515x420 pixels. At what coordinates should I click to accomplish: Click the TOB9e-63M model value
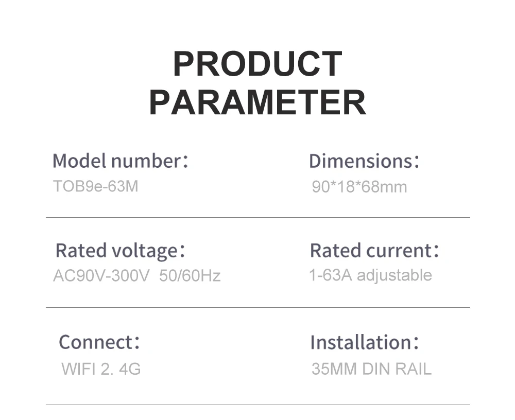(96, 186)
